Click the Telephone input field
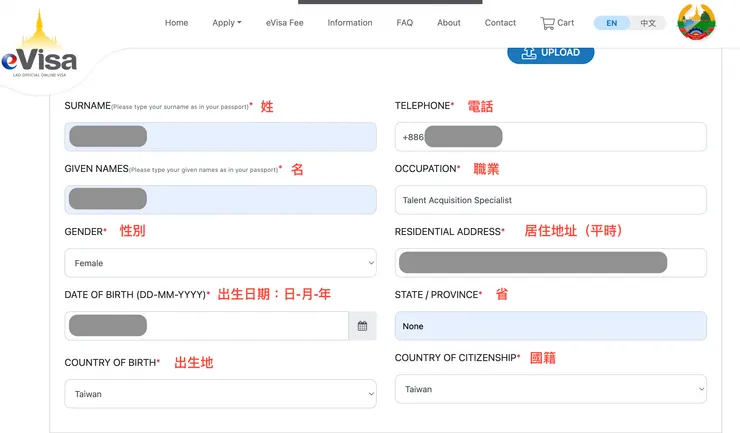Viewport: 740px width, 433px height. point(551,137)
